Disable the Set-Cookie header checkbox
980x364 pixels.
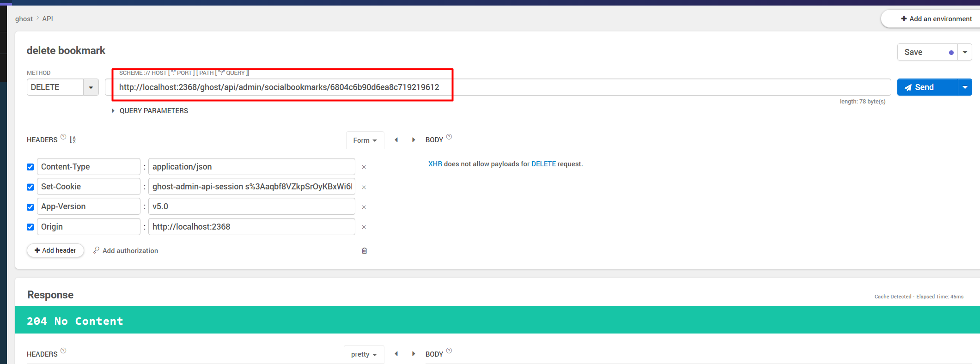tap(30, 187)
